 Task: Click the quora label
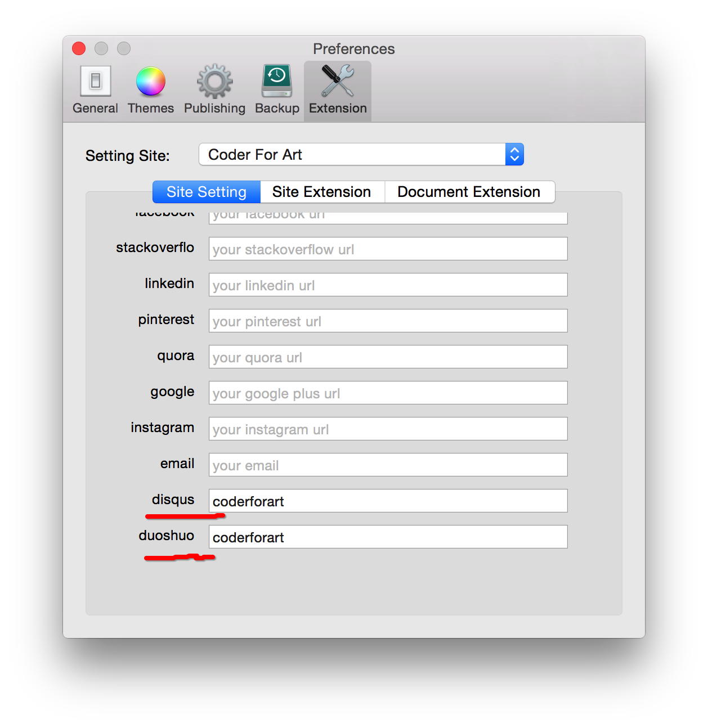pyautogui.click(x=176, y=356)
